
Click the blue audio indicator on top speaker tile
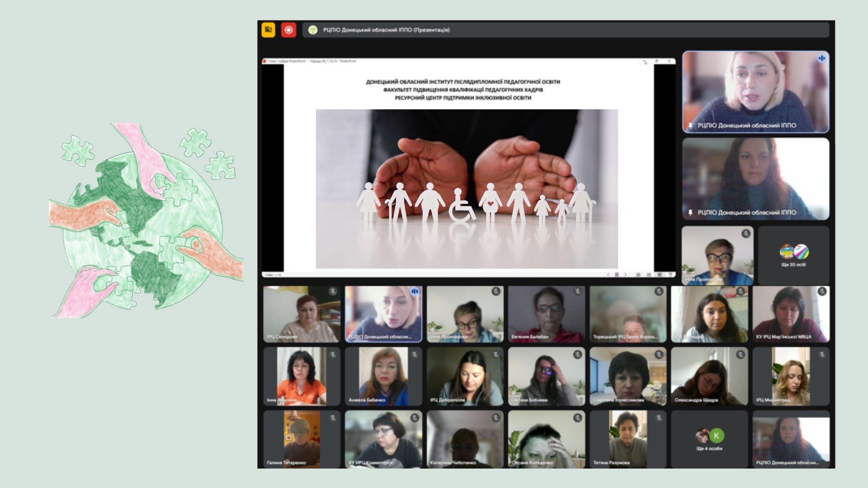pos(821,58)
